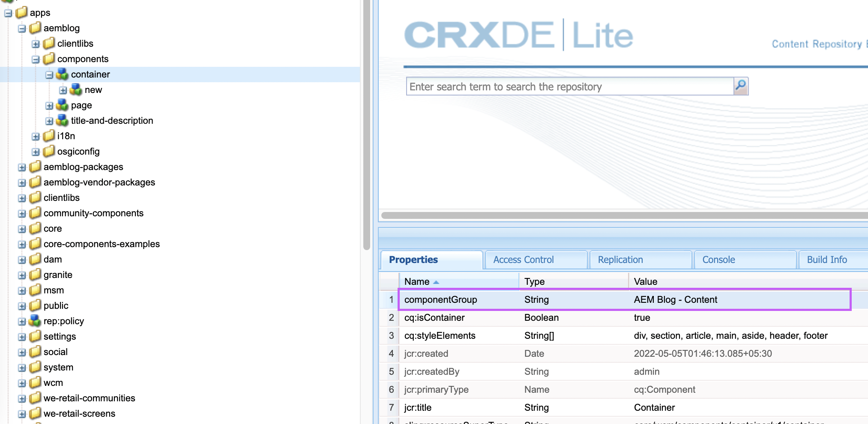Click the components folder icon
868x424 pixels.
[49, 59]
